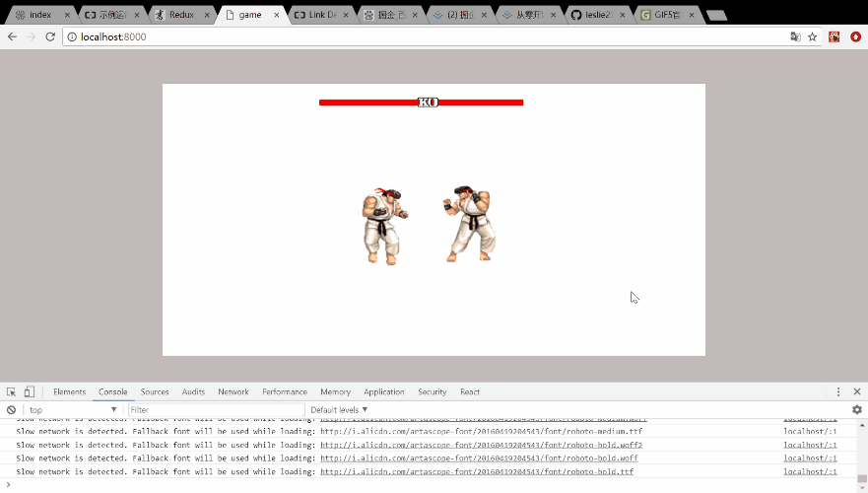Click the console vertical scrollbar thumb
Screen dimensions: 868x493
[862, 478]
